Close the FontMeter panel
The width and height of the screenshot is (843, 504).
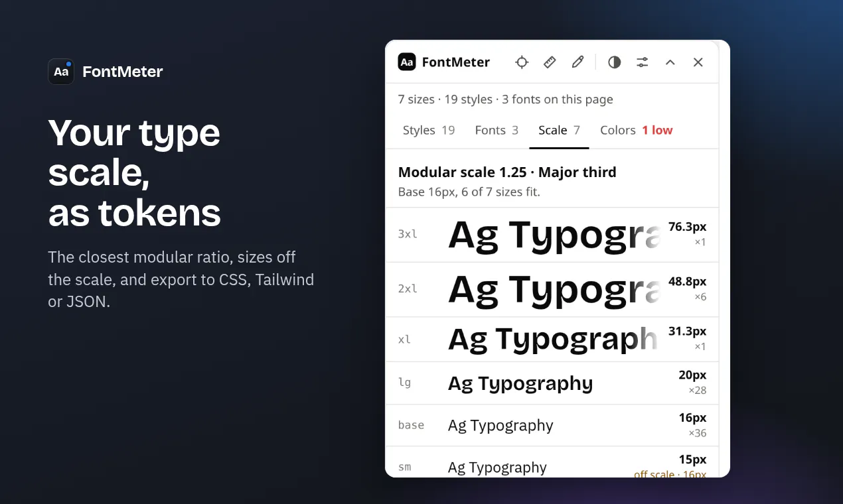pyautogui.click(x=698, y=62)
